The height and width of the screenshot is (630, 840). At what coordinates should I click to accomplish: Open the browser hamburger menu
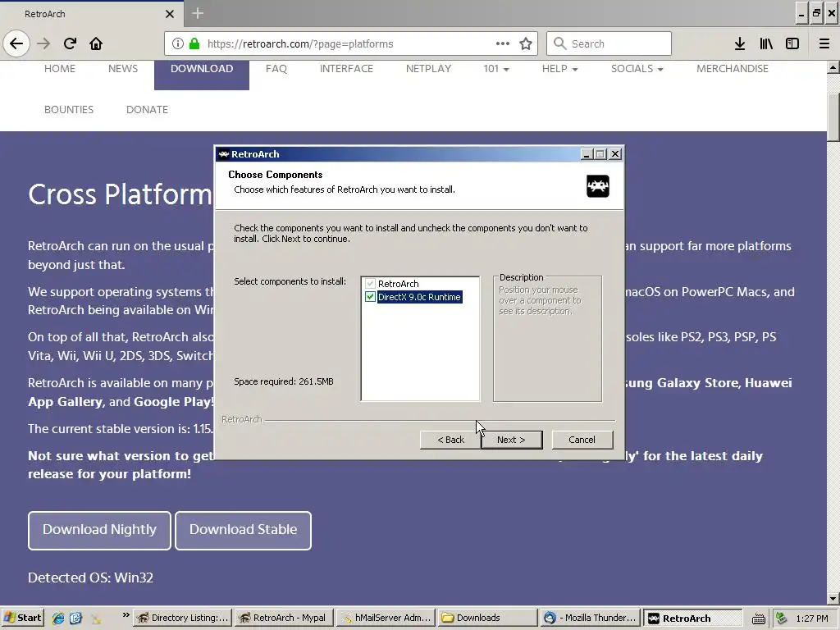(x=824, y=43)
